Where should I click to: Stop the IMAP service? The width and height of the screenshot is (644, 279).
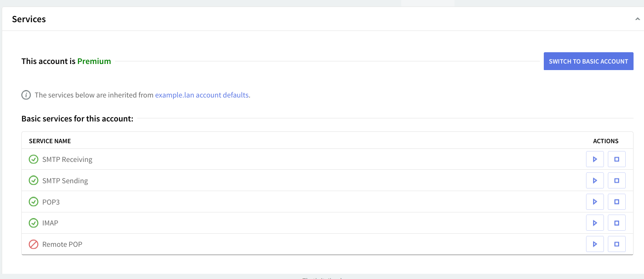coord(617,223)
